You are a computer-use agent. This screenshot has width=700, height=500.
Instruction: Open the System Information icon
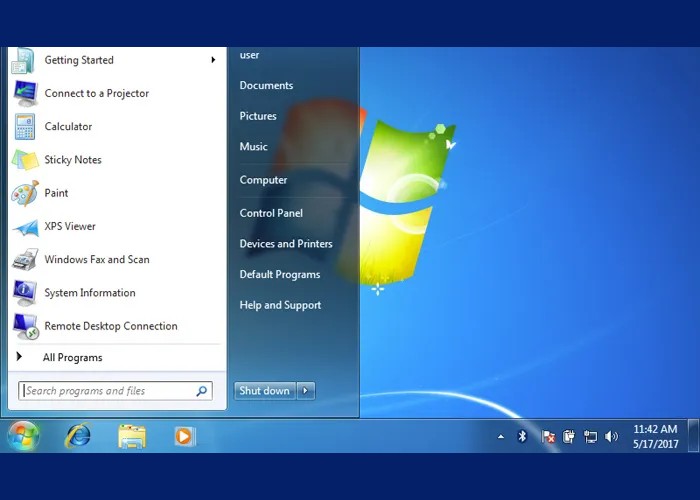[25, 293]
